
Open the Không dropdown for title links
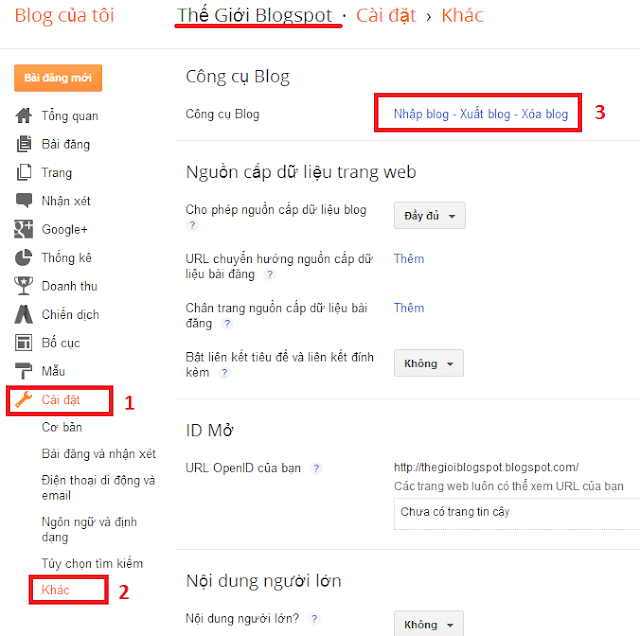[429, 363]
